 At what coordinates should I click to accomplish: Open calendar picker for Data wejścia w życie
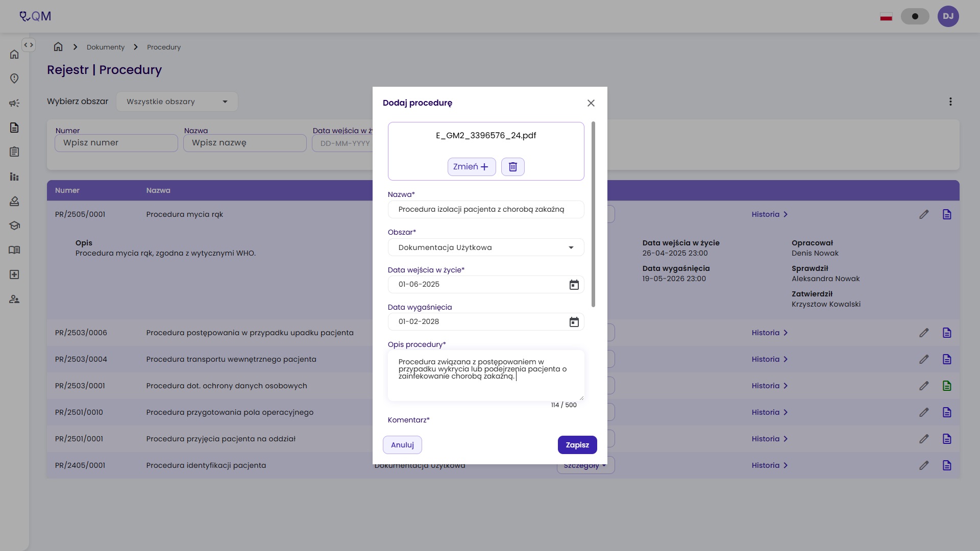(x=574, y=285)
